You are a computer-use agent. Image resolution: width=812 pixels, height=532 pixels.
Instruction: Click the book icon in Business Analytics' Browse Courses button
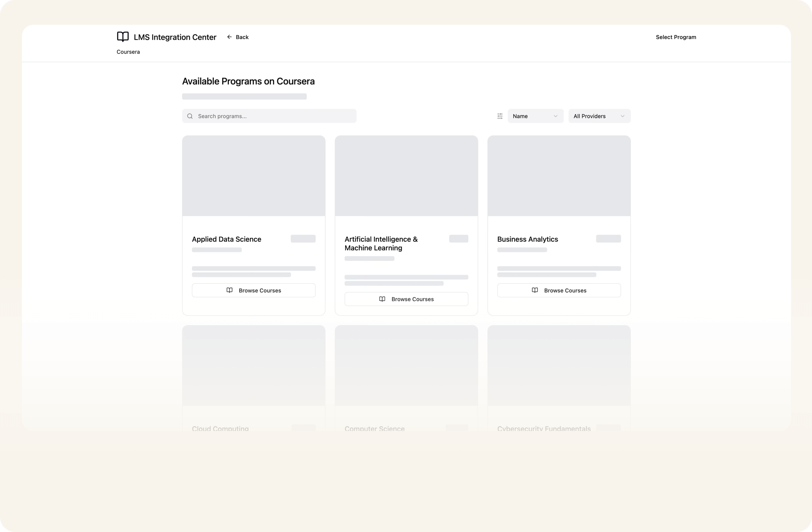pos(535,290)
